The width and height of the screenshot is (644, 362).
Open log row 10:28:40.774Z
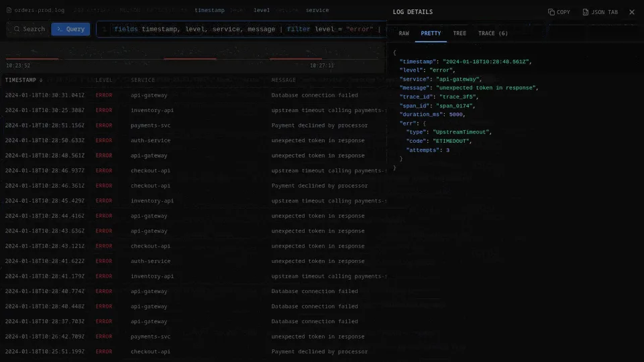[193, 292]
